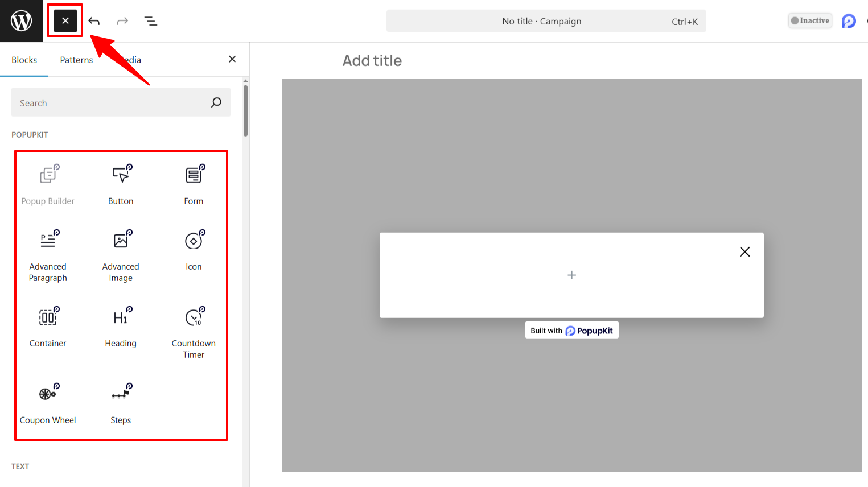The height and width of the screenshot is (487, 868).
Task: Toggle the Inactive campaign status
Action: pos(810,20)
